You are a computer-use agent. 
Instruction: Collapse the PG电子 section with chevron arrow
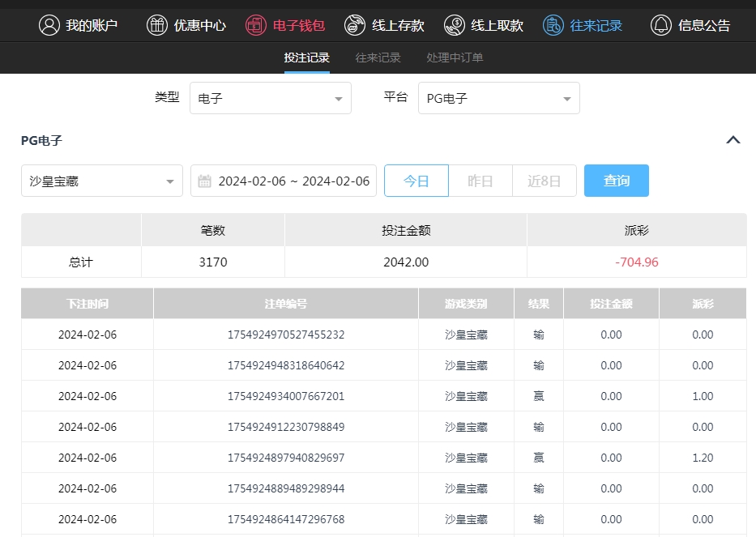click(733, 140)
